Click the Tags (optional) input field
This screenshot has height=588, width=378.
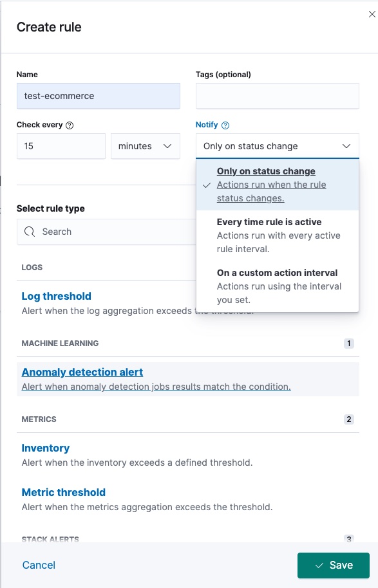click(x=277, y=95)
